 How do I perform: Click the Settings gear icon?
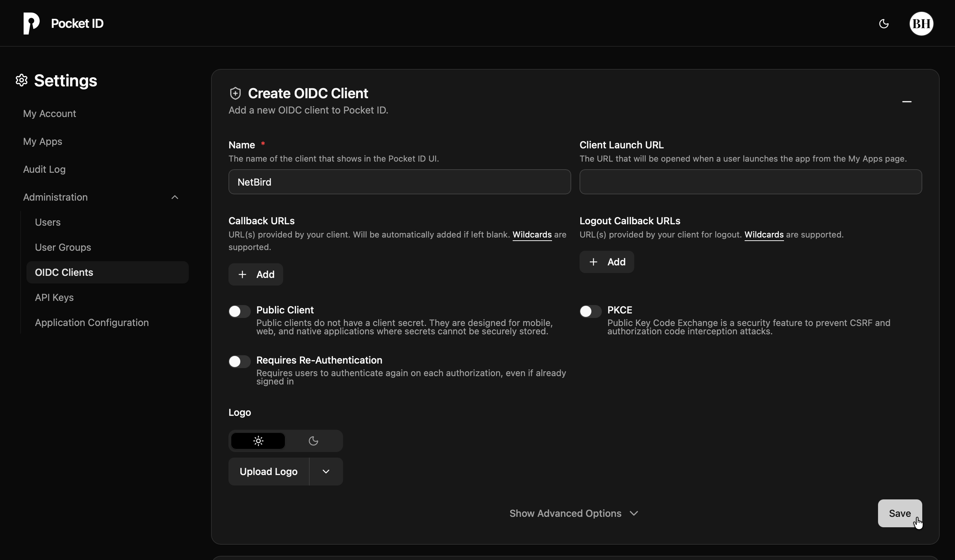tap(22, 80)
